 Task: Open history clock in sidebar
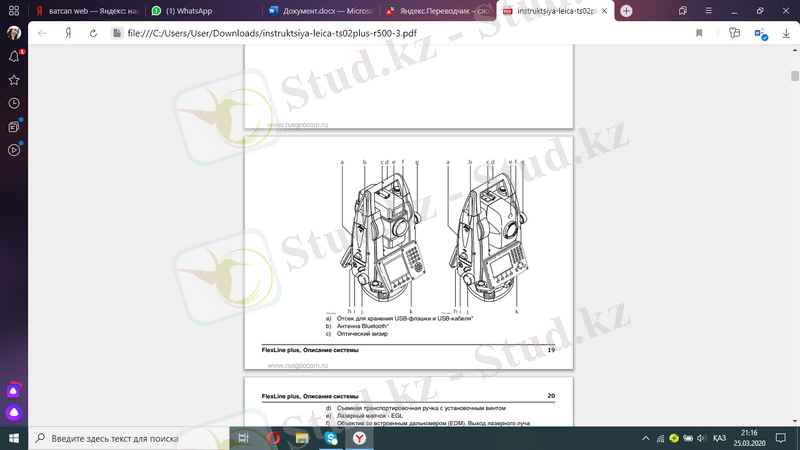(x=14, y=103)
